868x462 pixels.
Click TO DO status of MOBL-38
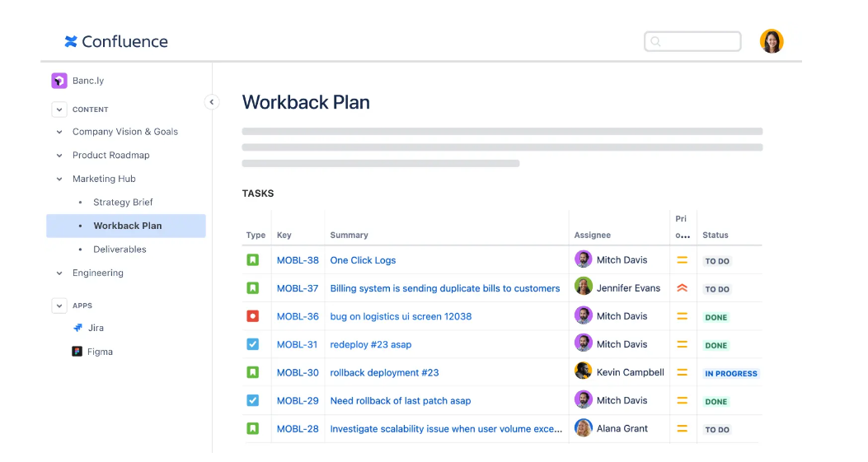717,261
